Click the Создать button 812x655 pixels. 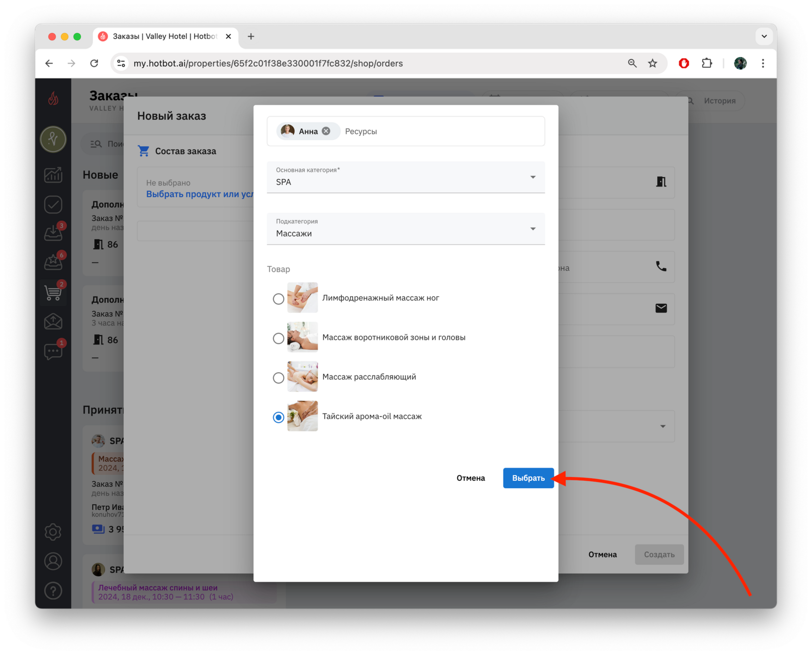659,555
